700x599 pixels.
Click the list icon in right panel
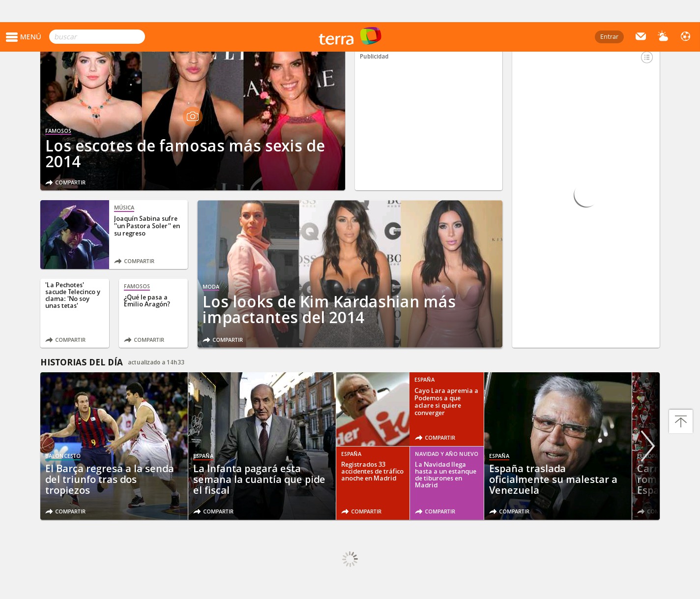[646, 58]
